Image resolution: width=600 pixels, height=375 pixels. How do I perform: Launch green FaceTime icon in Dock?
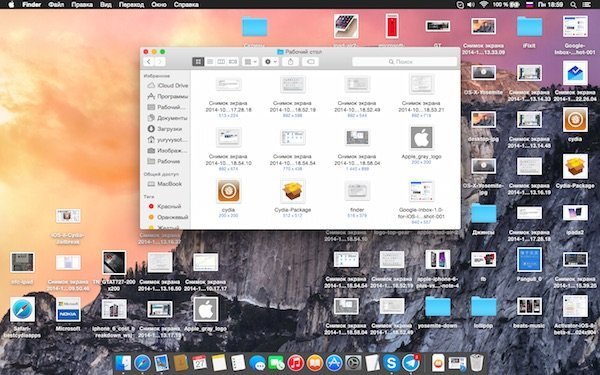coord(276,363)
